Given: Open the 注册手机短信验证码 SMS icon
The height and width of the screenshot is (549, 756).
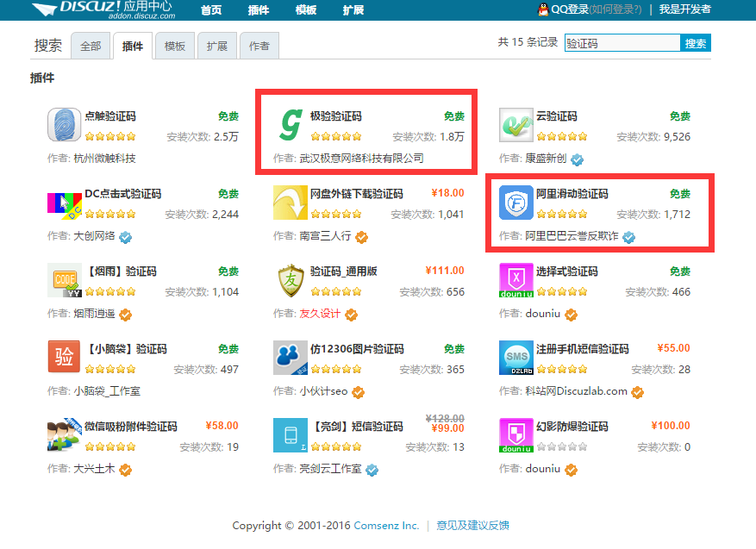Looking at the screenshot, I should coord(515,358).
